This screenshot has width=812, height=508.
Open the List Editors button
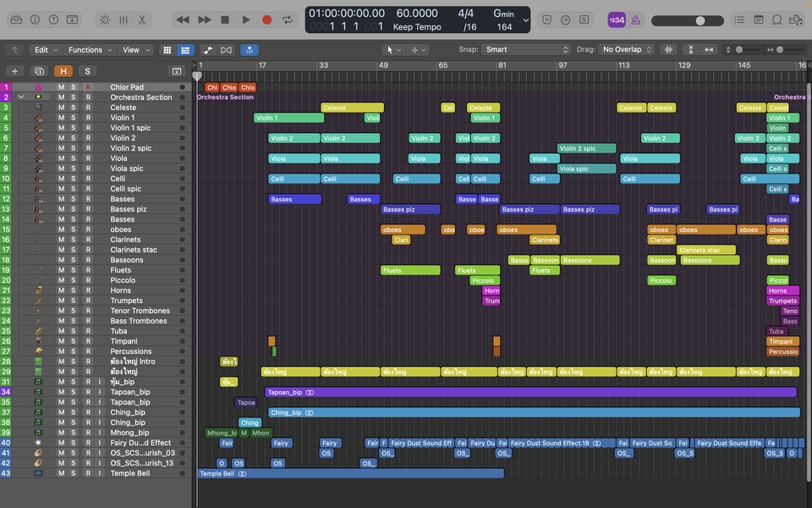(x=739, y=19)
